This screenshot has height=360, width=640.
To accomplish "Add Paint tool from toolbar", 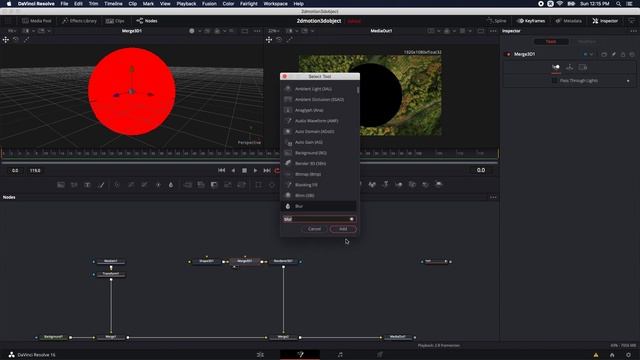I will pos(101,185).
